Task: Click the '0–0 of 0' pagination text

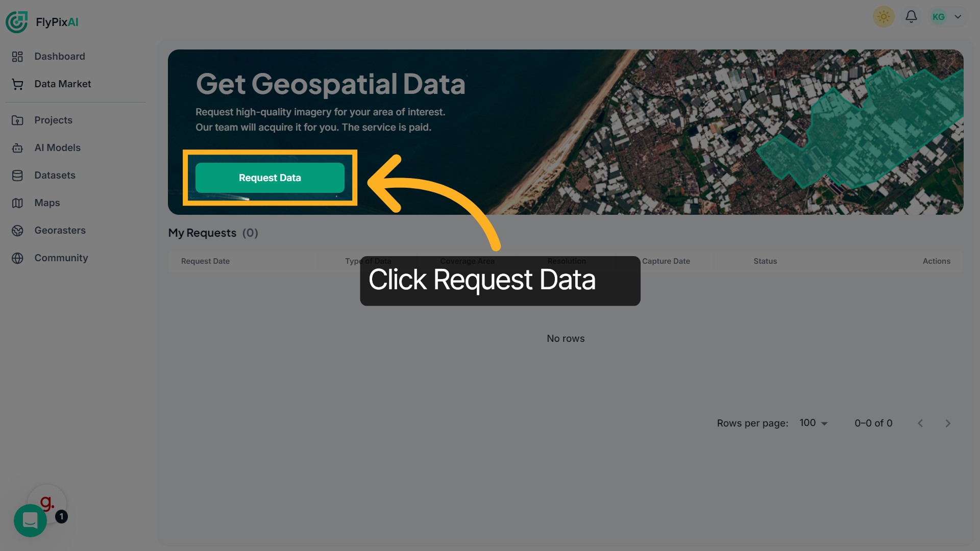Action: pyautogui.click(x=873, y=423)
